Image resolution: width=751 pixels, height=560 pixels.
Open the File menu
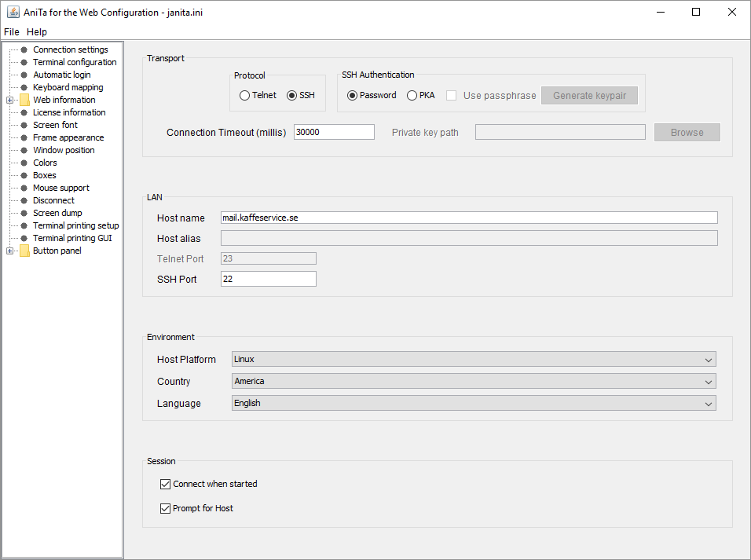click(x=12, y=31)
